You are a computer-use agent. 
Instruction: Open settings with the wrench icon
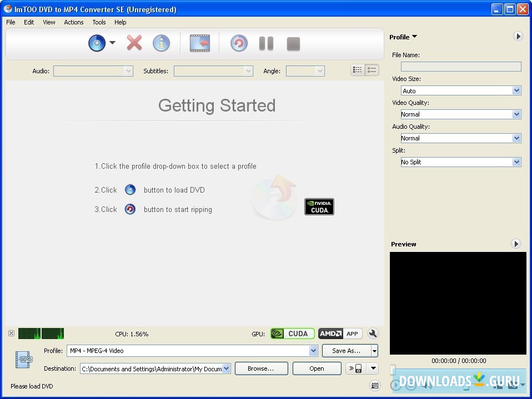[373, 334]
